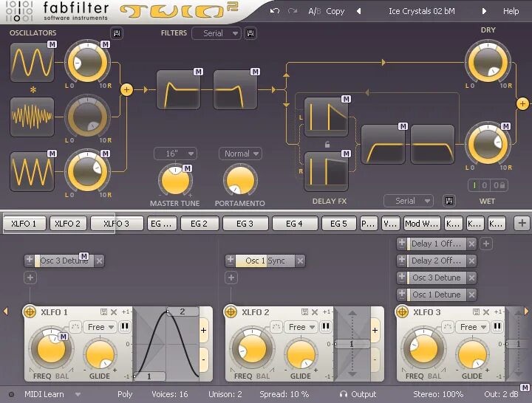The width and height of the screenshot is (532, 403).
Task: Go to next preset with right arrow
Action: click(484, 11)
